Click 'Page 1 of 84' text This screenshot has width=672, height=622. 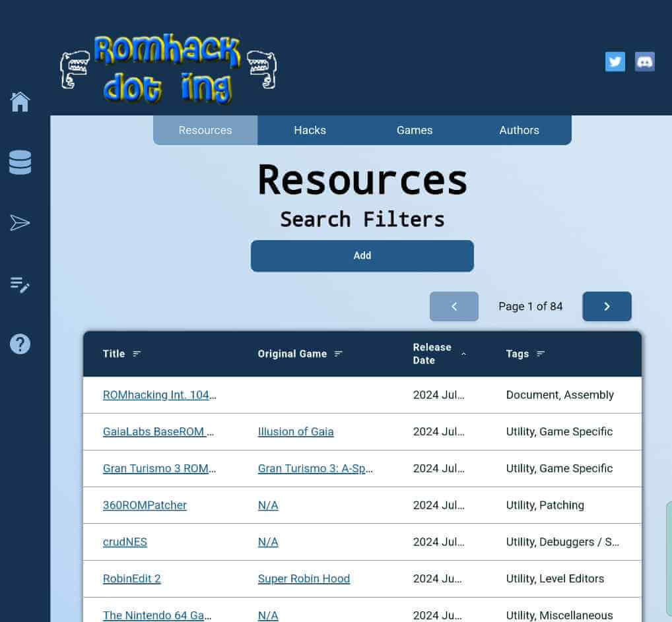point(530,306)
